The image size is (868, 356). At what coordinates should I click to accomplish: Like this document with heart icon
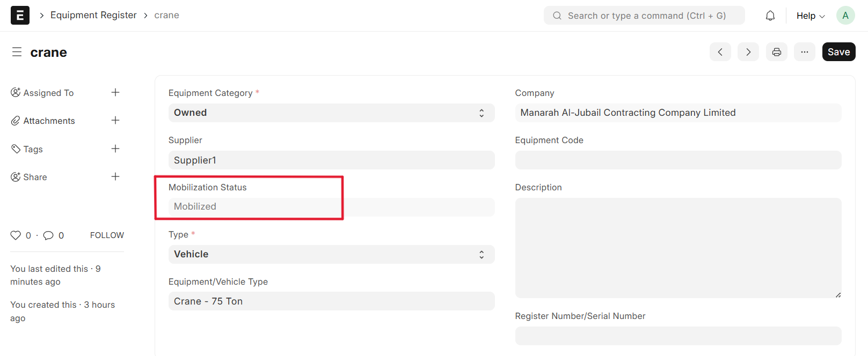[16, 235]
